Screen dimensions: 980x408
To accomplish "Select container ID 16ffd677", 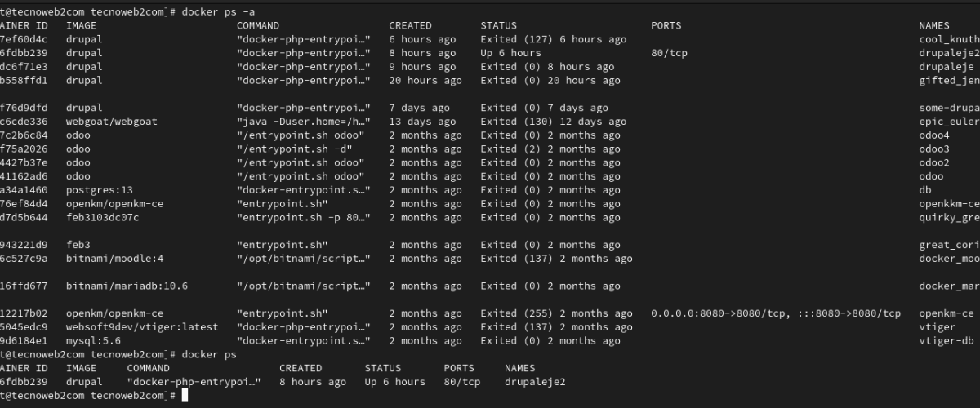I will coord(24,286).
